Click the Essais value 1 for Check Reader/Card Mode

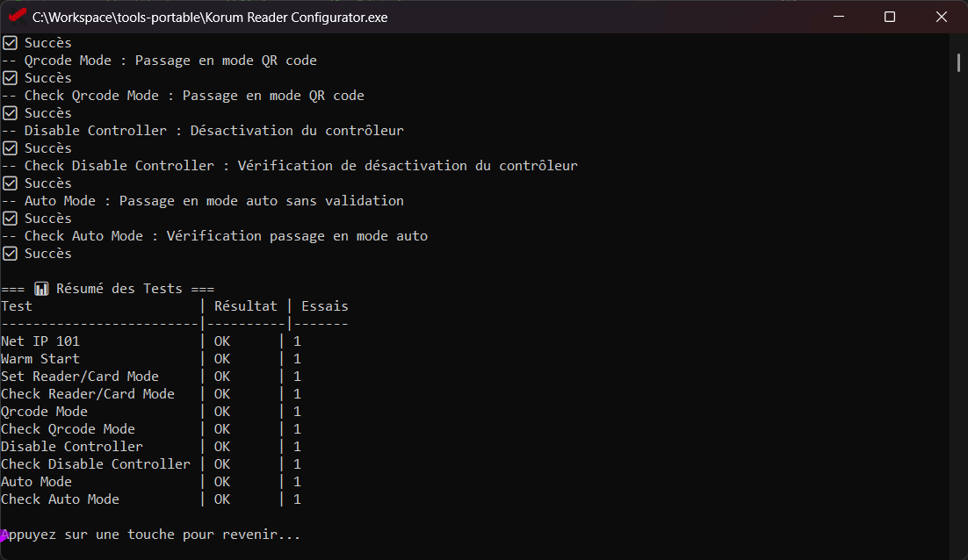297,394
